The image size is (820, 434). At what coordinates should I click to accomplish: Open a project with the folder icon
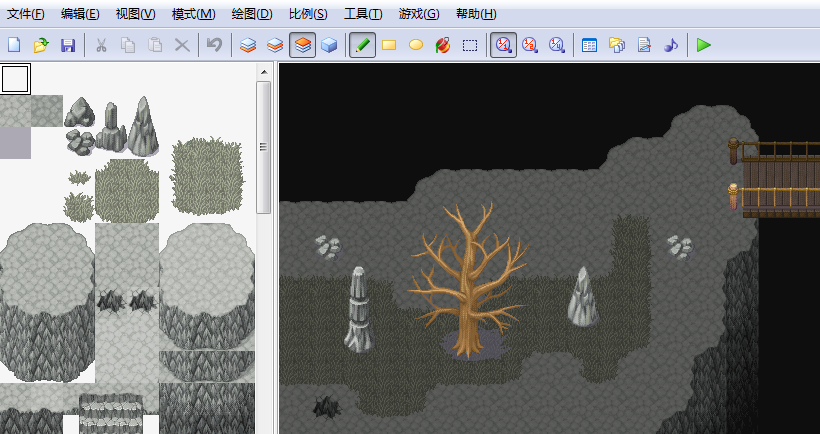pos(41,45)
